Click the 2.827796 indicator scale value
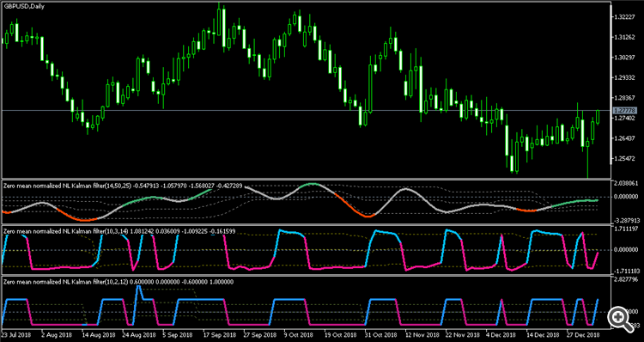The height and width of the screenshot is (342, 644). [626, 280]
